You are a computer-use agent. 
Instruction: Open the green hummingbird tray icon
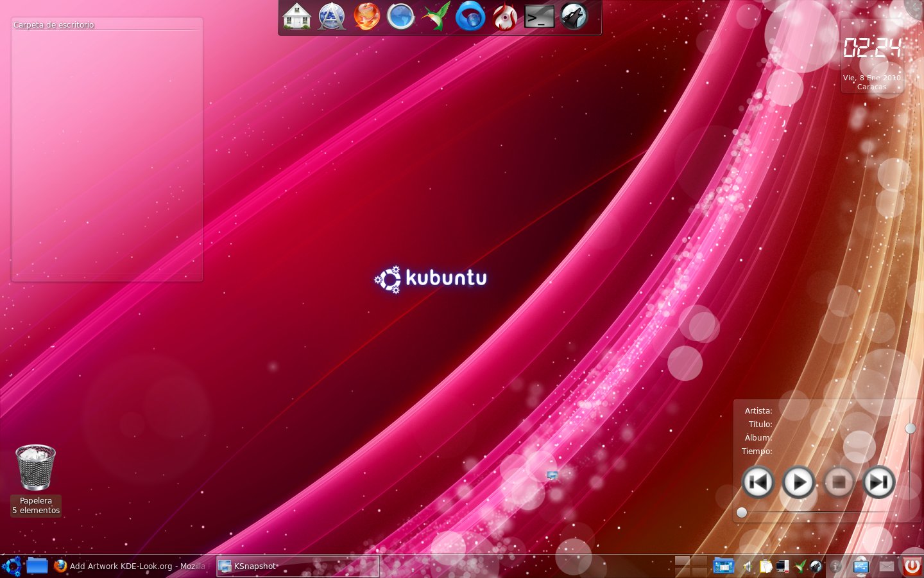click(x=800, y=566)
